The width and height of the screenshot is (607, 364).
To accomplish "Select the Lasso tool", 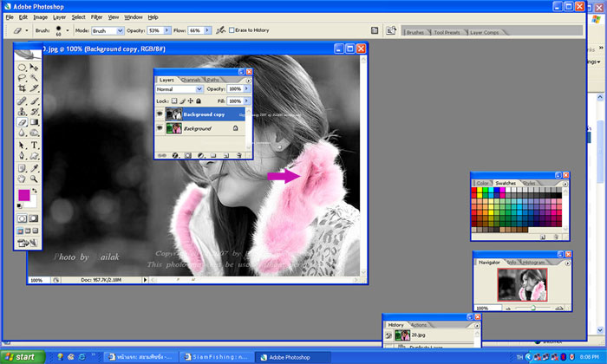I will (x=22, y=78).
